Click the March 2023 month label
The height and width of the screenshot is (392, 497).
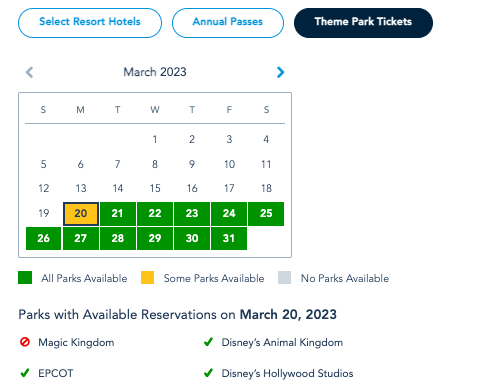155,72
